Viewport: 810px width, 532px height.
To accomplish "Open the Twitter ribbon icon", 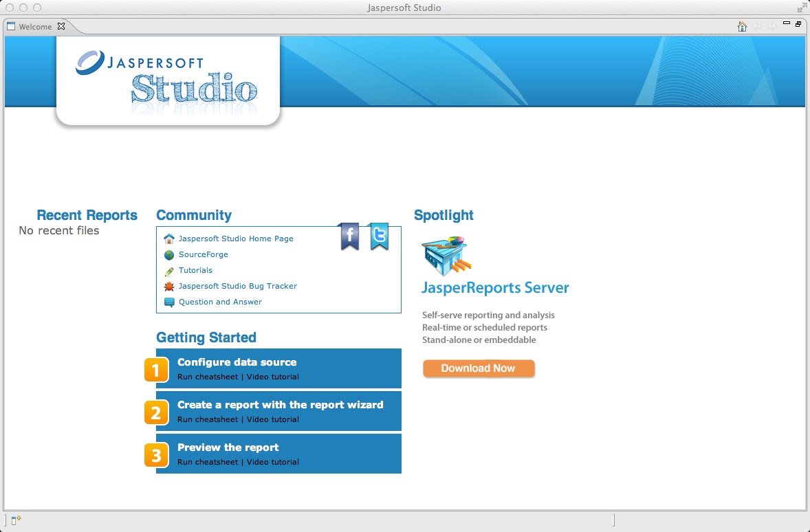I will tap(379, 236).
